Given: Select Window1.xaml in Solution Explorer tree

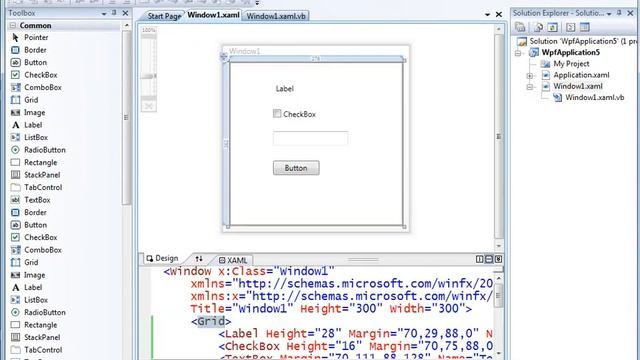Looking at the screenshot, I should [x=578, y=86].
